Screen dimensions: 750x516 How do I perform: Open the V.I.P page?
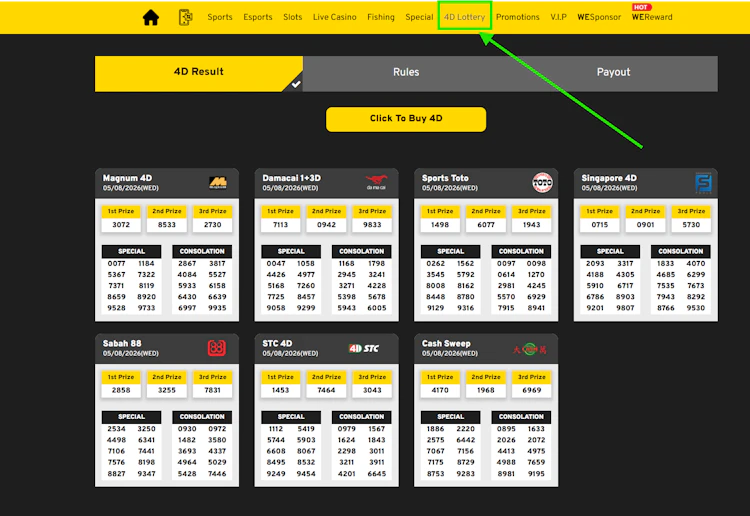click(x=558, y=17)
